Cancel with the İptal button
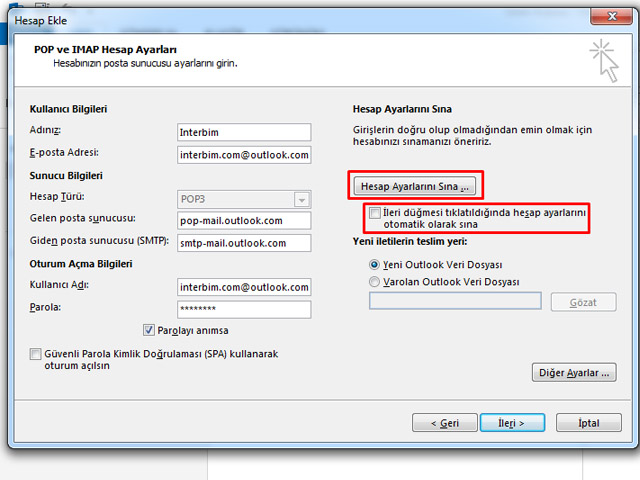The width and height of the screenshot is (640, 480). (588, 423)
